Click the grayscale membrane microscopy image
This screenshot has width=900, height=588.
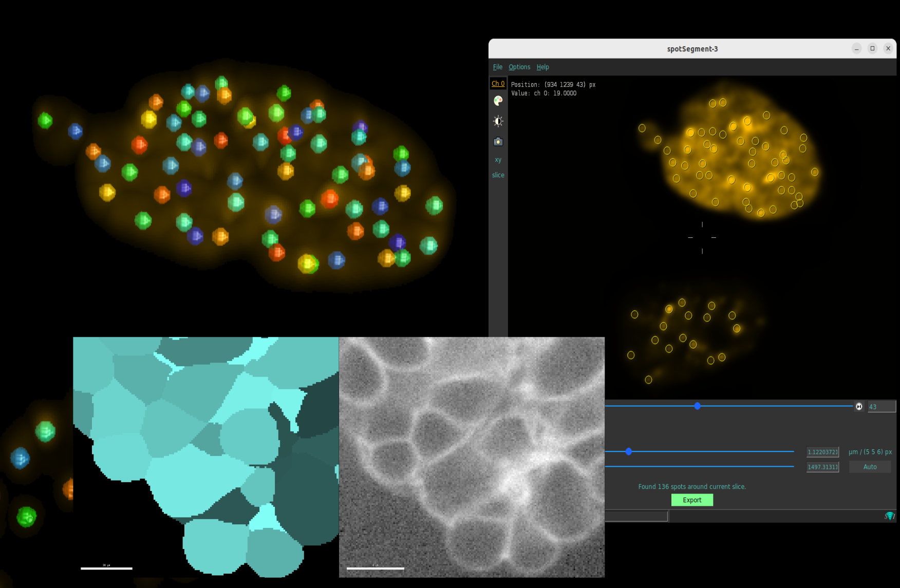click(x=472, y=457)
